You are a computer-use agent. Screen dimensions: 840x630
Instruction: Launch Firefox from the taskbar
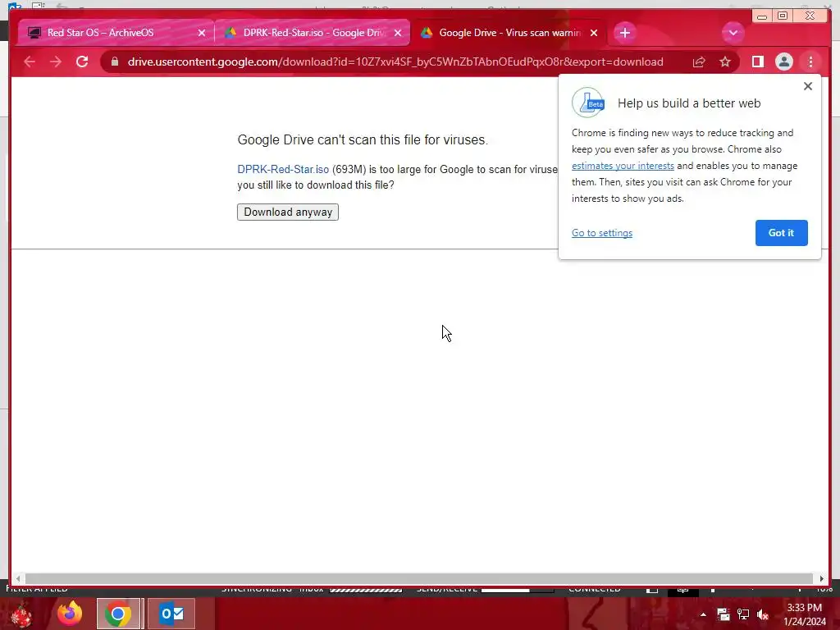[70, 614]
